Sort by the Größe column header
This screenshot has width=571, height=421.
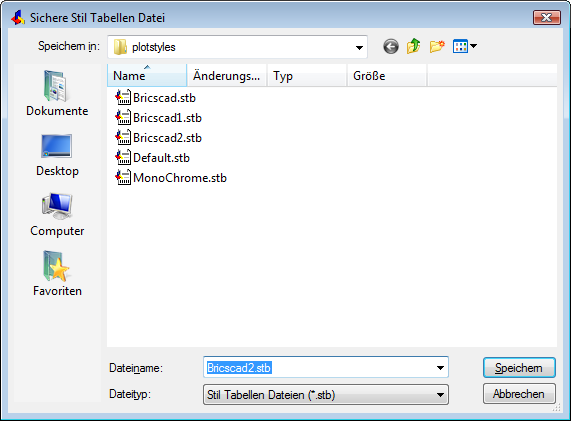[387, 76]
